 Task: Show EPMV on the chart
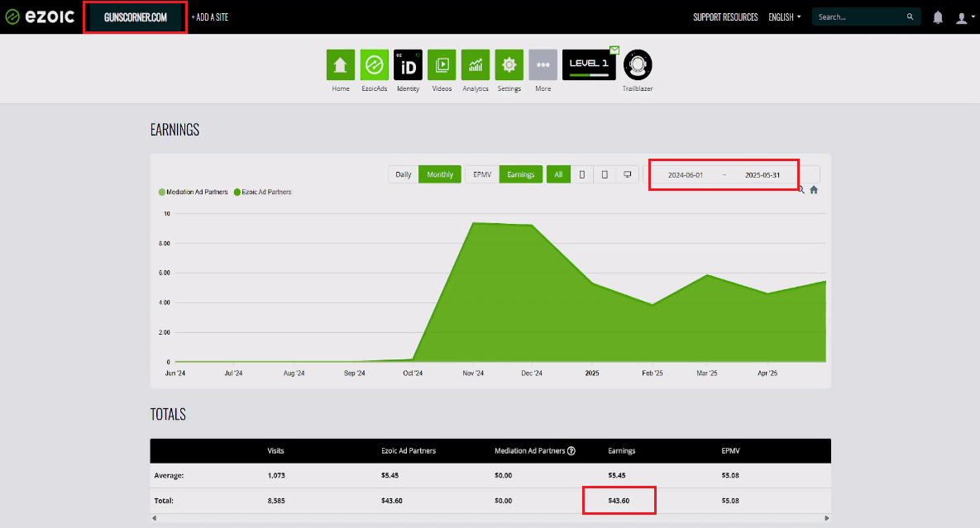pyautogui.click(x=482, y=174)
